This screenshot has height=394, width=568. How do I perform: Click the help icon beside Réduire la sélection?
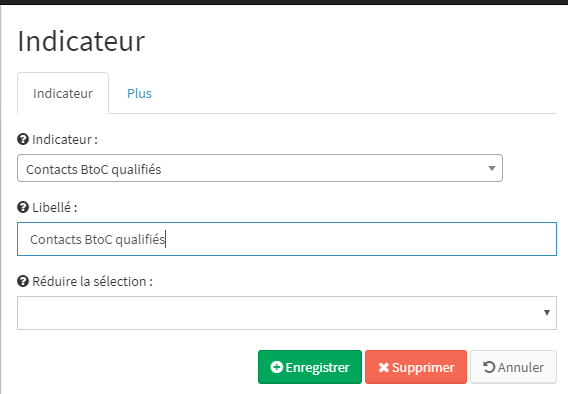point(23,281)
